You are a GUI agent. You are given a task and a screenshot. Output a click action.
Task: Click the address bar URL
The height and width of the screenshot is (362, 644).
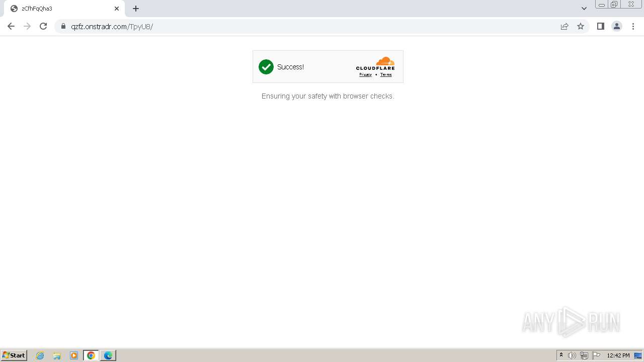point(112,27)
